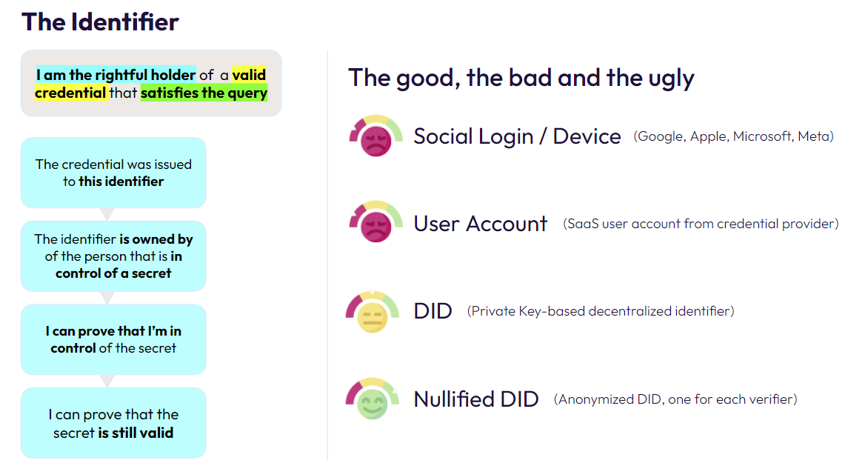Click the 'Anonymized DID, one for each verifier' caption
The image size is (868, 466).
click(675, 399)
